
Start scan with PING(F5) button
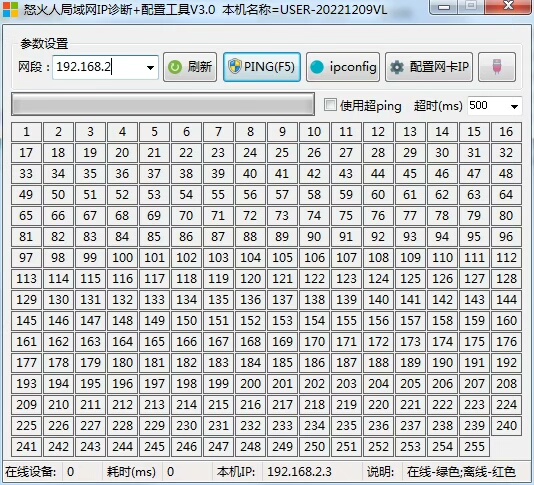pos(262,67)
